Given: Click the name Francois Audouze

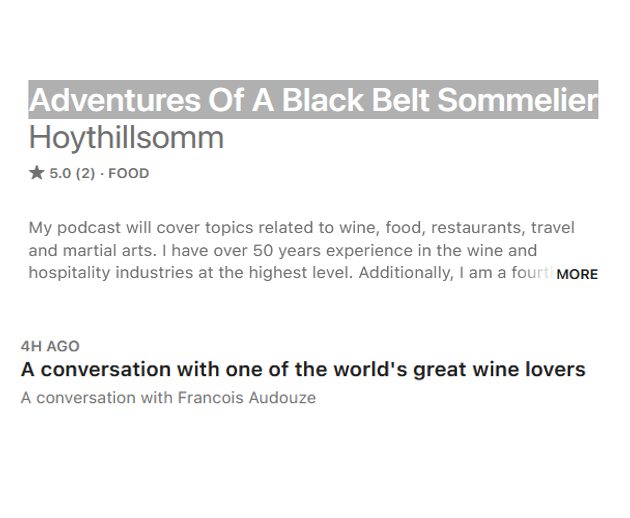Looking at the screenshot, I should pyautogui.click(x=246, y=397).
